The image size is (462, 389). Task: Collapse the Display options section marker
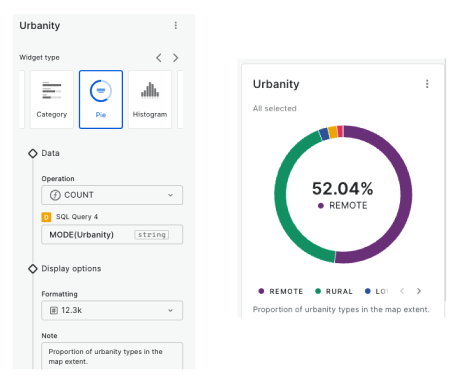33,269
